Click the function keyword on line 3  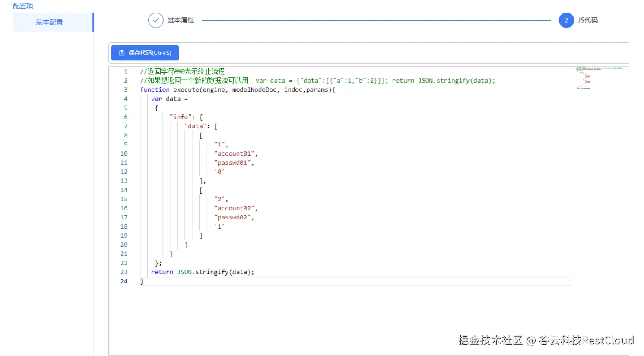(x=155, y=90)
